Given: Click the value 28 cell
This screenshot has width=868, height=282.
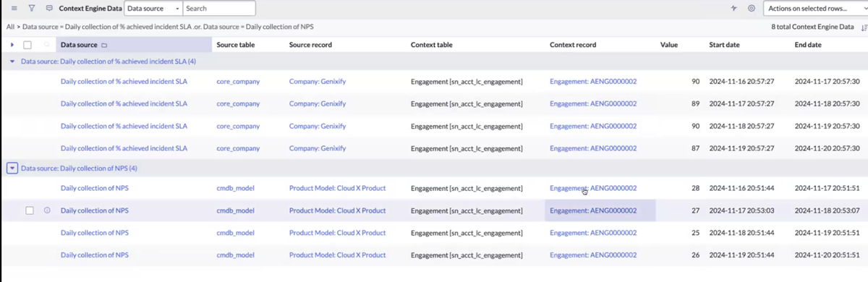Looking at the screenshot, I should 695,188.
